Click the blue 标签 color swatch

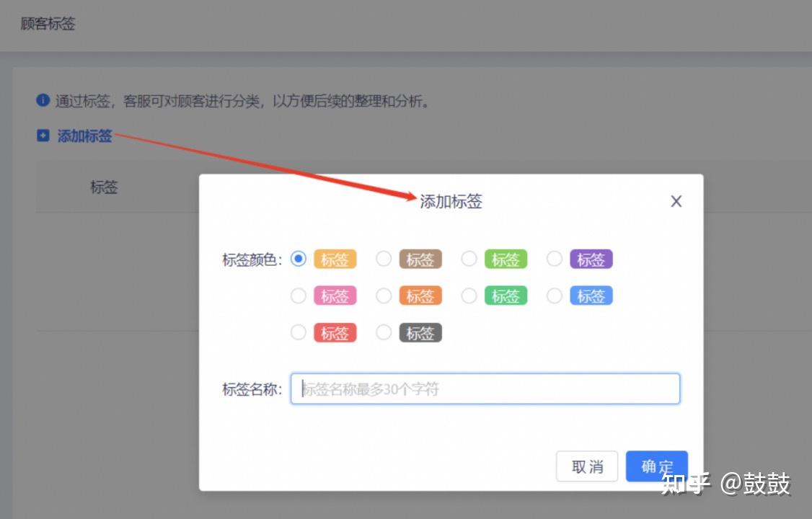[x=591, y=296]
